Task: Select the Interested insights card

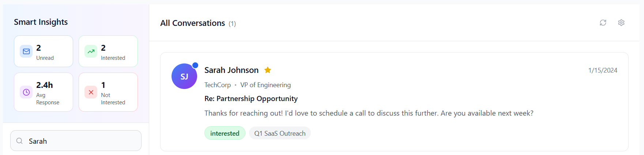Action: (x=108, y=51)
